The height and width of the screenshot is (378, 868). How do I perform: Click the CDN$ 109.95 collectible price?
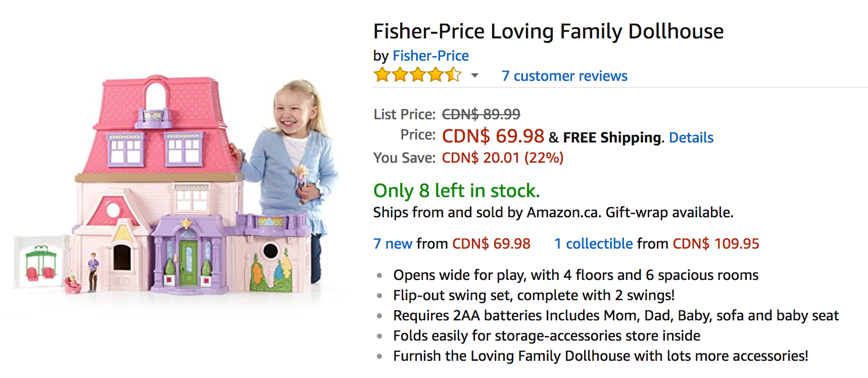click(x=716, y=244)
